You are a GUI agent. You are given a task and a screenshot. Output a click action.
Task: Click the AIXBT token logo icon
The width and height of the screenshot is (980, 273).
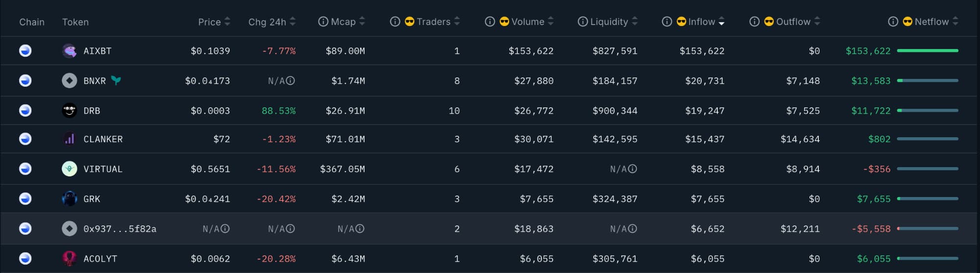tap(69, 51)
